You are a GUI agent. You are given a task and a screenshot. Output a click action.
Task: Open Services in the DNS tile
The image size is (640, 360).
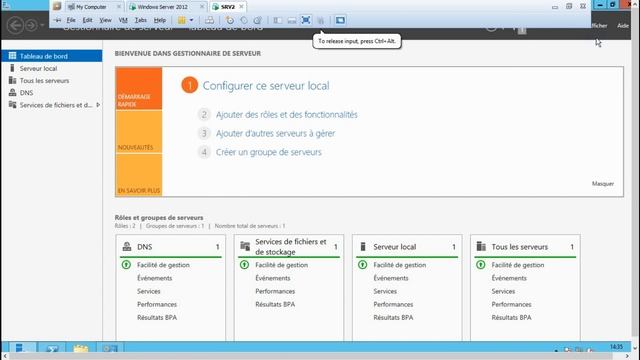click(x=149, y=291)
